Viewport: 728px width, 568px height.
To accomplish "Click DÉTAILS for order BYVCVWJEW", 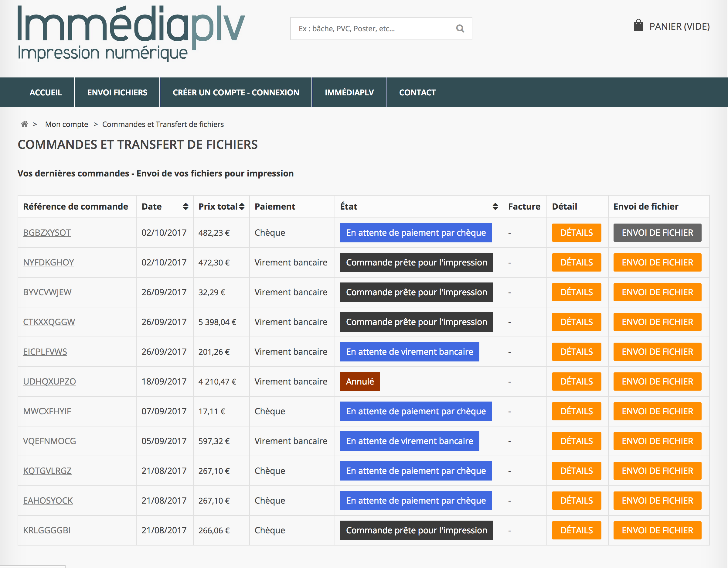I will click(x=576, y=292).
